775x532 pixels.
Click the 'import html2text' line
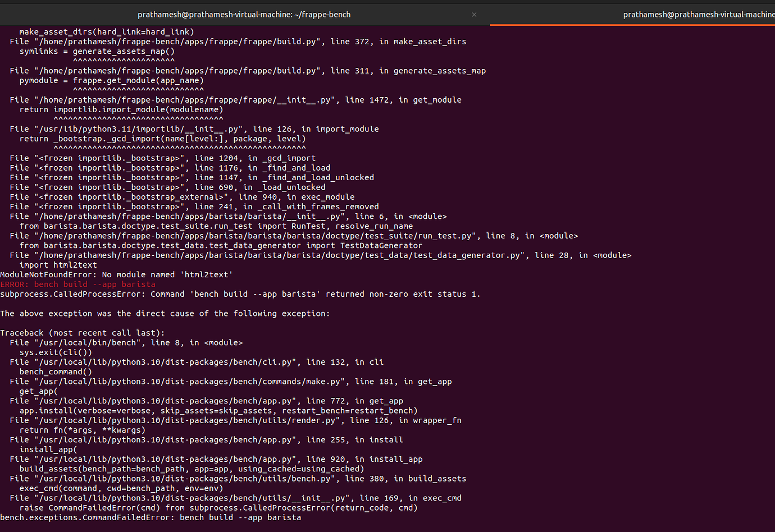(x=58, y=265)
